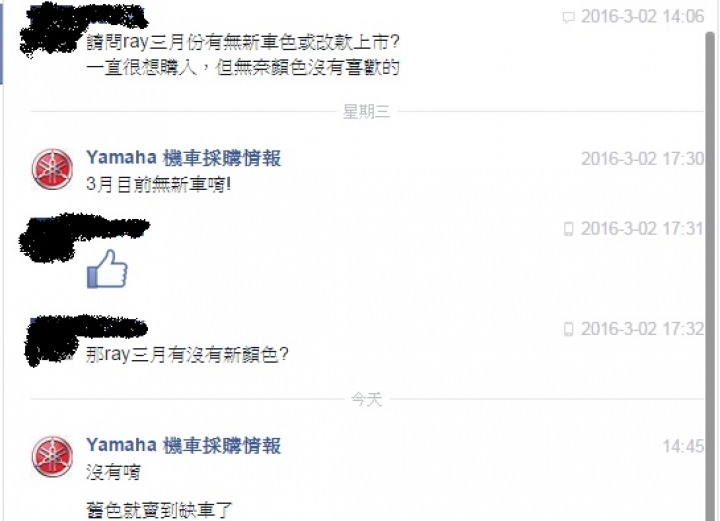This screenshot has width=720, height=521.
Task: Click the Yamaha logo avatar beside 17:30 reply
Action: 52,169
